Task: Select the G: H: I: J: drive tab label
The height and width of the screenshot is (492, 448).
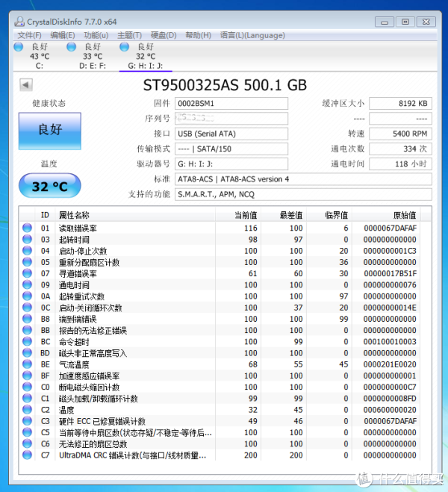Action: click(x=146, y=66)
